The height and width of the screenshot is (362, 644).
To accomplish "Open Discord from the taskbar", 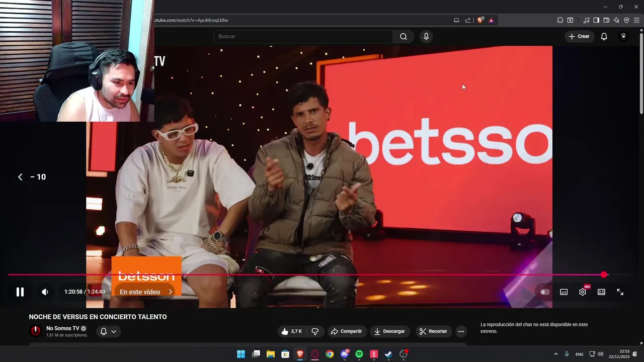I will [345, 354].
